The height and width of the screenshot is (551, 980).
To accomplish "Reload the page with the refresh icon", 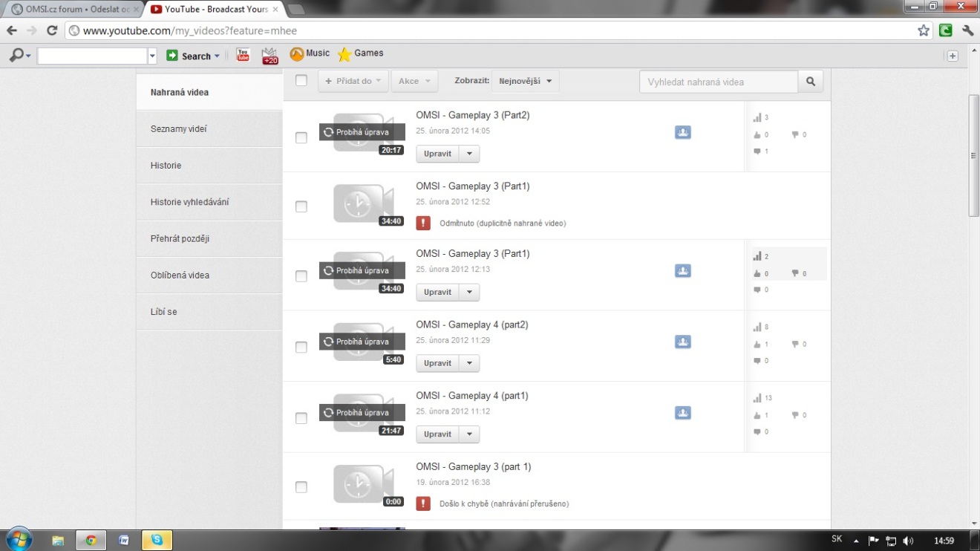I will pyautogui.click(x=51, y=30).
